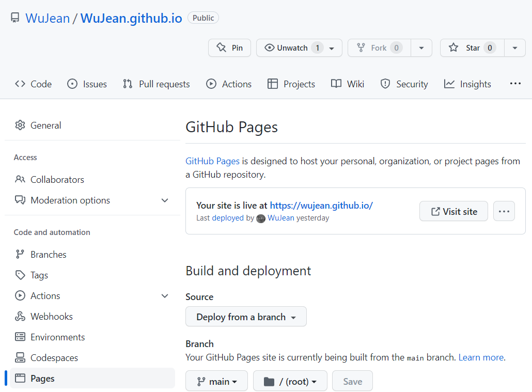Image resolution: width=532 pixels, height=392 pixels.
Task: Open General settings in the sidebar
Action: pos(92,125)
